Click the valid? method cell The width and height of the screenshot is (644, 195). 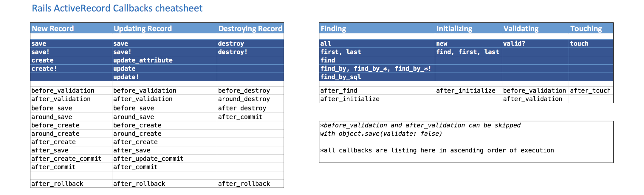click(x=535, y=43)
